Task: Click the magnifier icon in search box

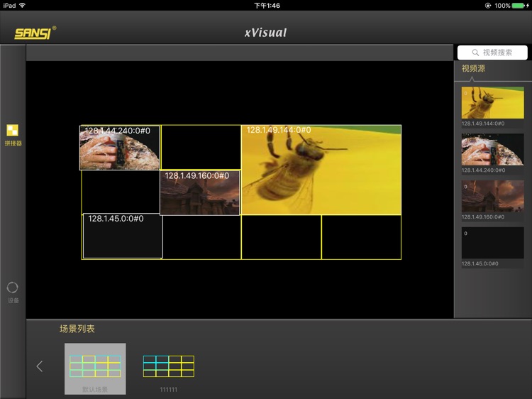Action: click(x=475, y=53)
